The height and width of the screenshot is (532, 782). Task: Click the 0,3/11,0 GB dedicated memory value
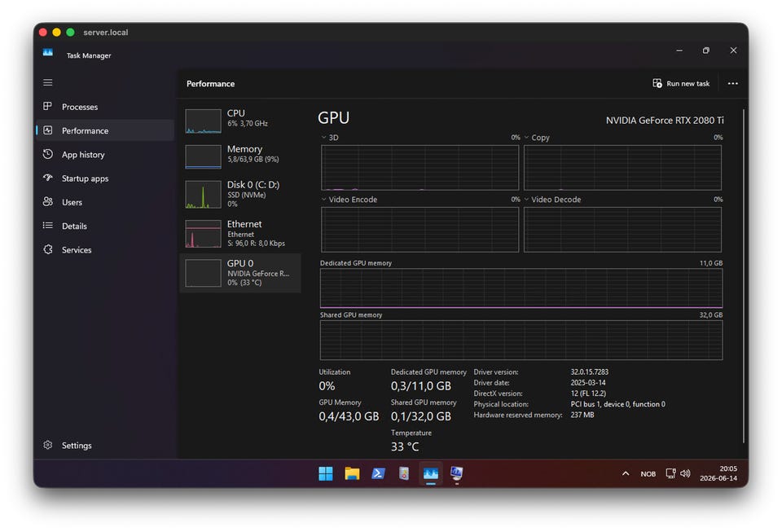[421, 386]
